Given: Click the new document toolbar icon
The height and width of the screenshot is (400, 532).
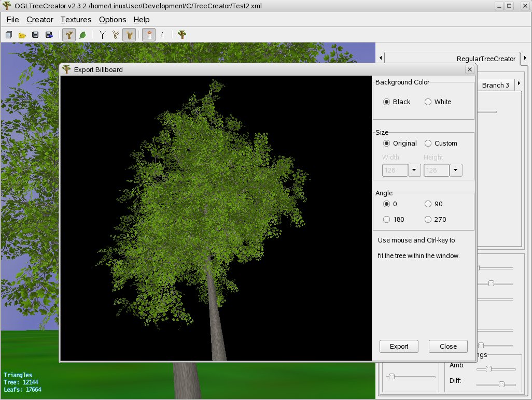Looking at the screenshot, I should (x=9, y=35).
